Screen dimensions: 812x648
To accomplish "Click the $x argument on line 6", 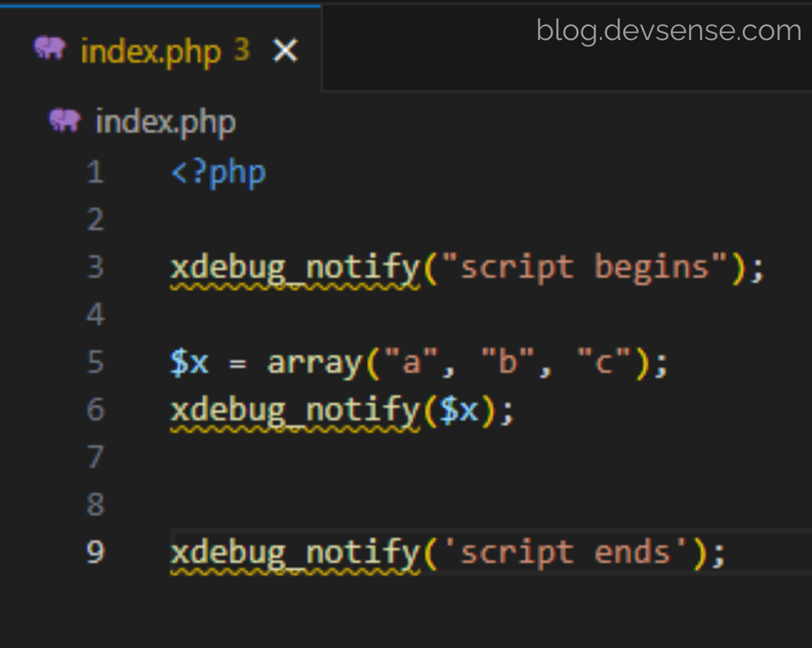I will pyautogui.click(x=459, y=410).
